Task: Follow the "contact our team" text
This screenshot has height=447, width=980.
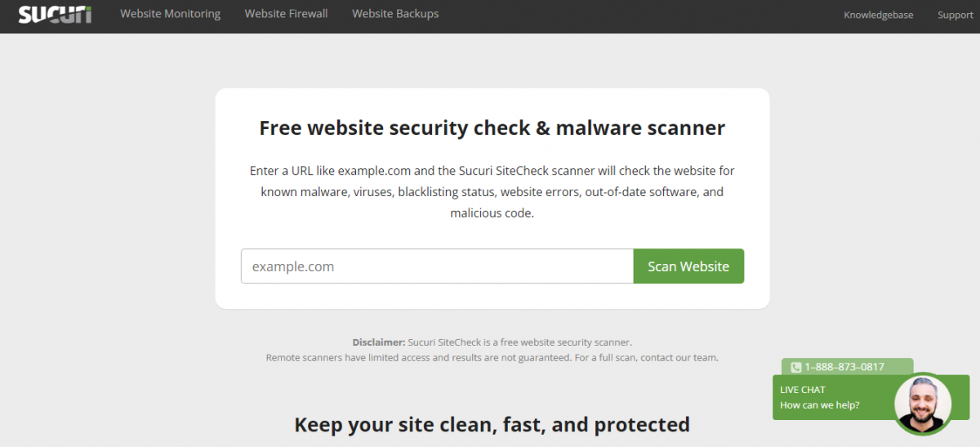Action: 679,358
